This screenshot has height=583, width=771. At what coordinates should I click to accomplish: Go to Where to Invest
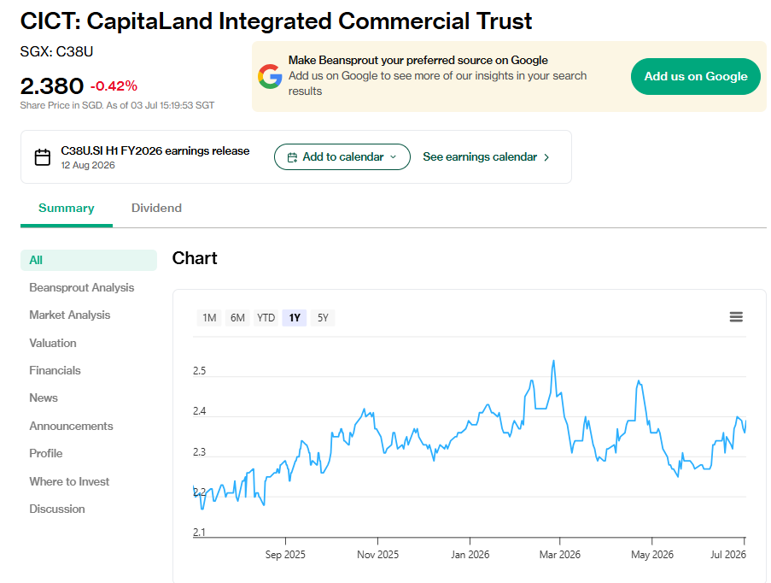click(x=69, y=482)
